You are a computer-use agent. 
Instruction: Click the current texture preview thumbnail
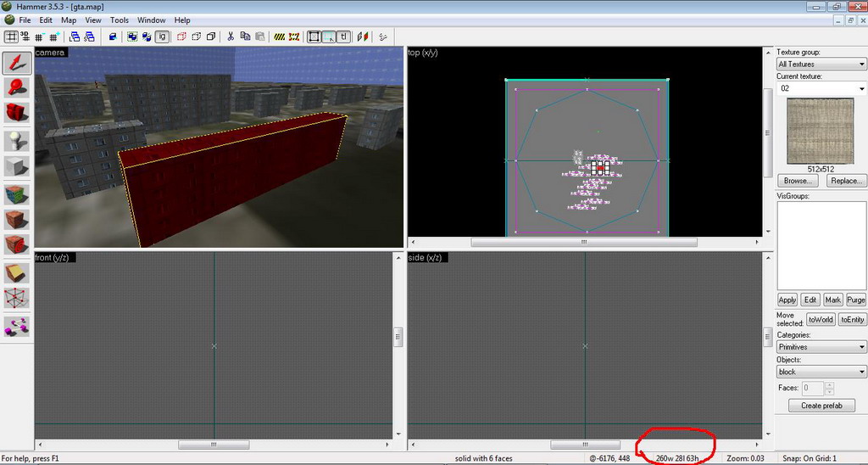tap(821, 131)
